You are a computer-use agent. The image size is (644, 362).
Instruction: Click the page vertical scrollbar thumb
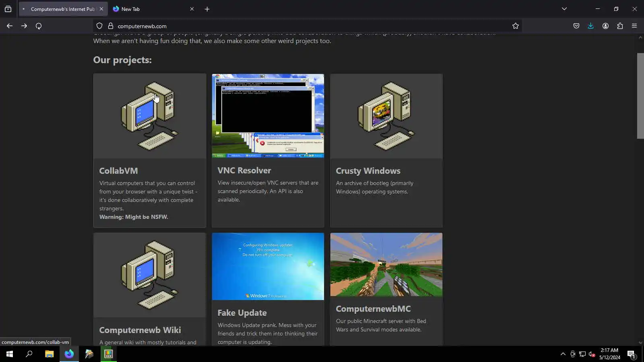[x=640, y=96]
